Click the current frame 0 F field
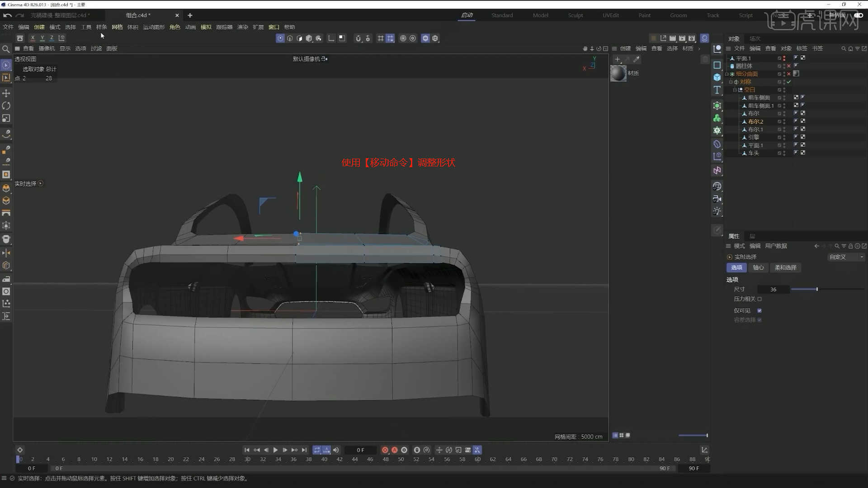The width and height of the screenshot is (868, 488). [360, 450]
